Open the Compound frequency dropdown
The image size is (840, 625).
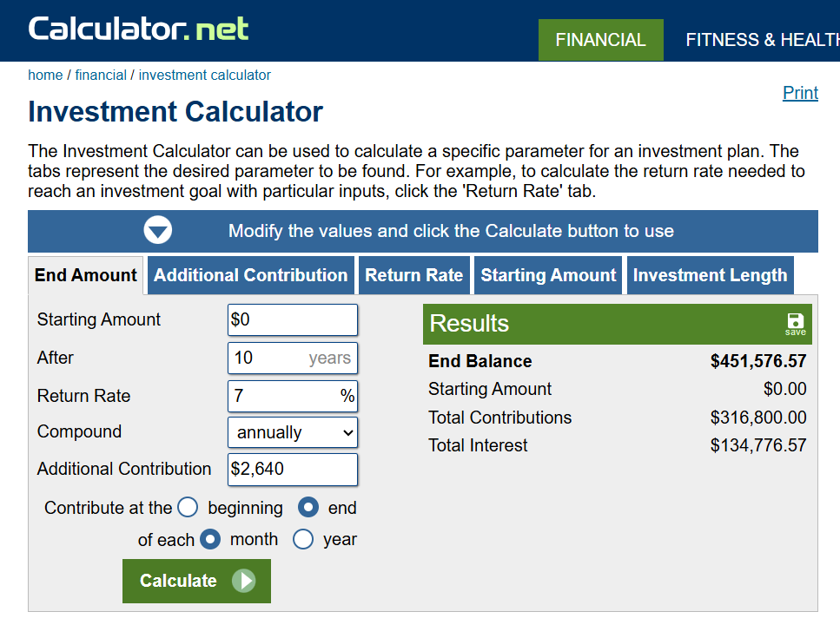pos(292,432)
